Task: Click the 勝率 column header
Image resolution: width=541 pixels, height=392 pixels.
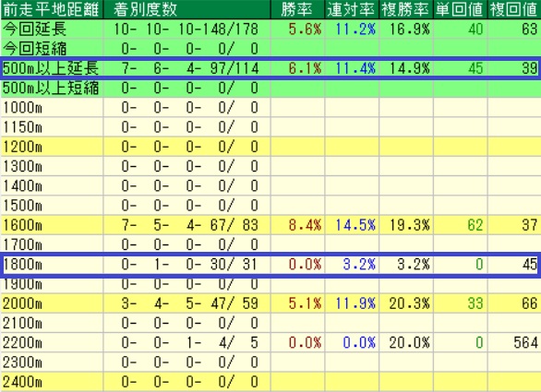Action: click(296, 9)
